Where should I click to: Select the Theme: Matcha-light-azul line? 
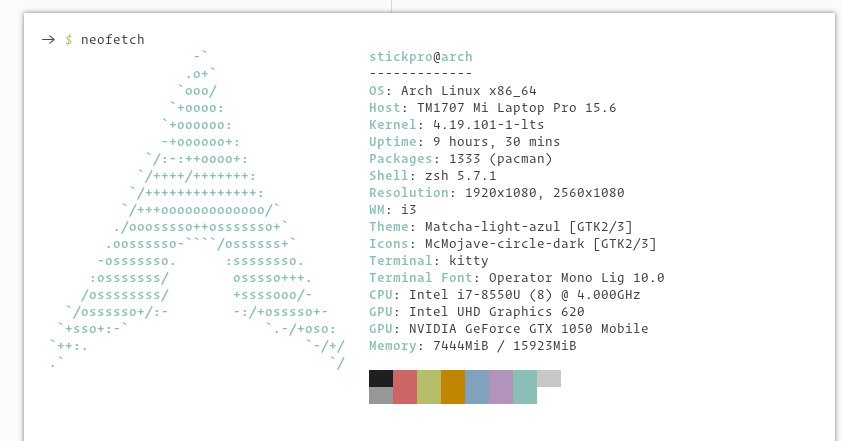[x=501, y=226]
